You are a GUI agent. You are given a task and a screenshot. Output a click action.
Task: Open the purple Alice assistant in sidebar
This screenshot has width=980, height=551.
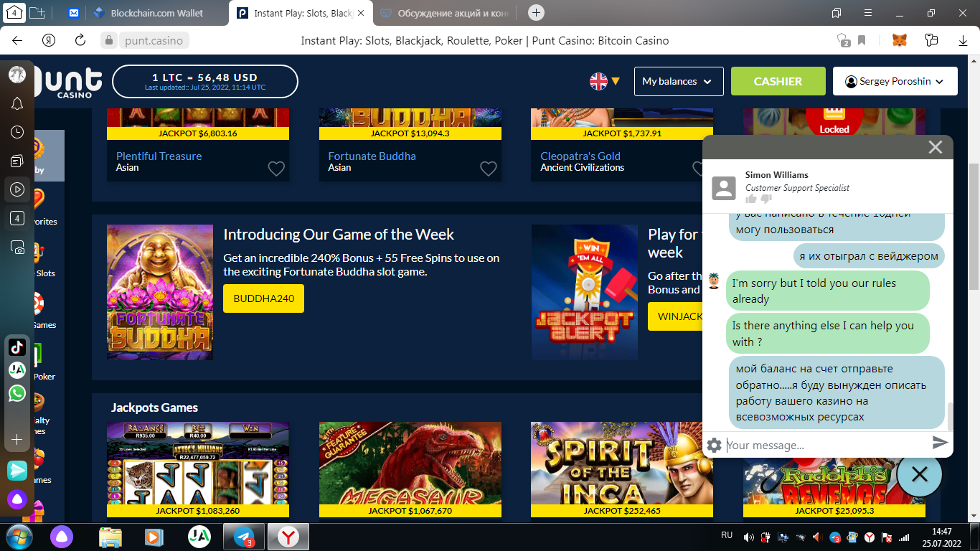click(17, 499)
